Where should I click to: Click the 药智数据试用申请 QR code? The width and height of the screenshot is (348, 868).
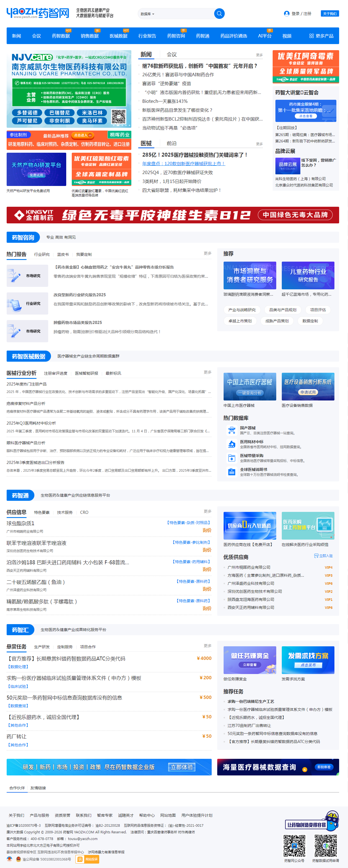click(326, 846)
